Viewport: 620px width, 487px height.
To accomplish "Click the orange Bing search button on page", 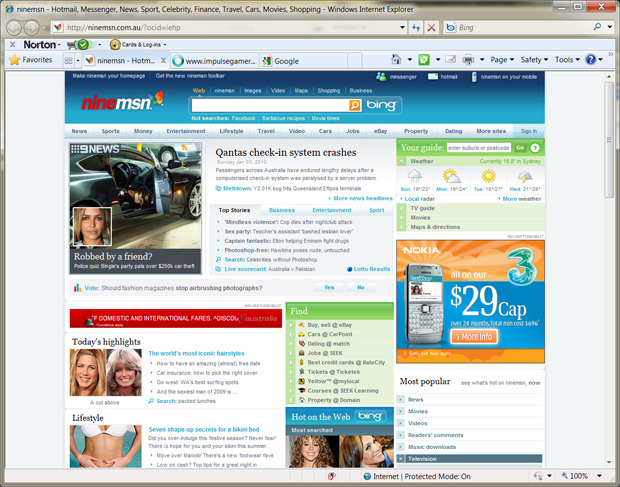I will pyautogui.click(x=355, y=105).
